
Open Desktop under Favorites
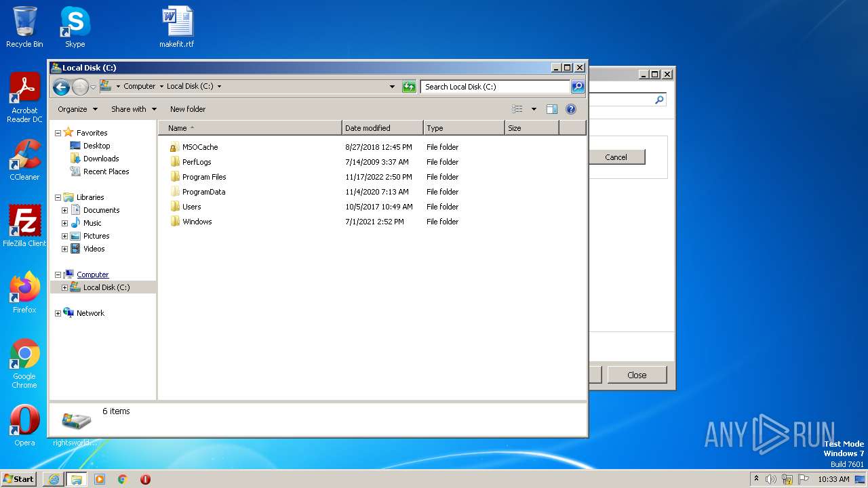point(96,146)
